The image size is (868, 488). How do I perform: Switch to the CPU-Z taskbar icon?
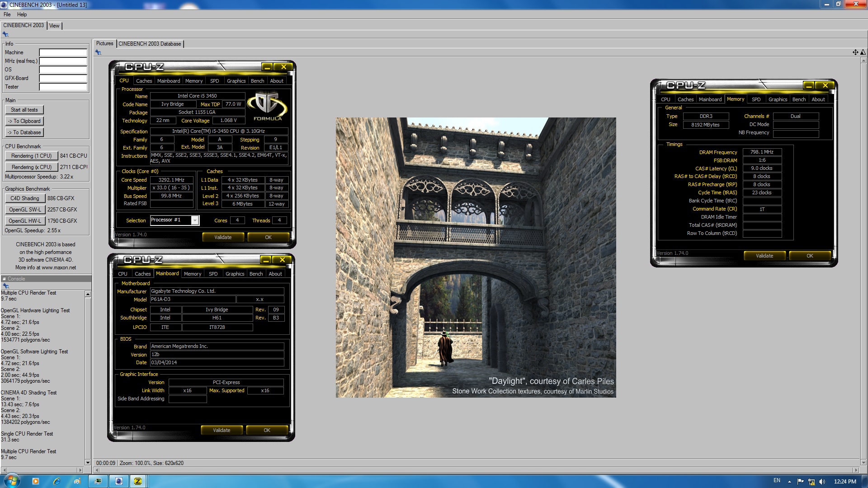click(x=138, y=481)
